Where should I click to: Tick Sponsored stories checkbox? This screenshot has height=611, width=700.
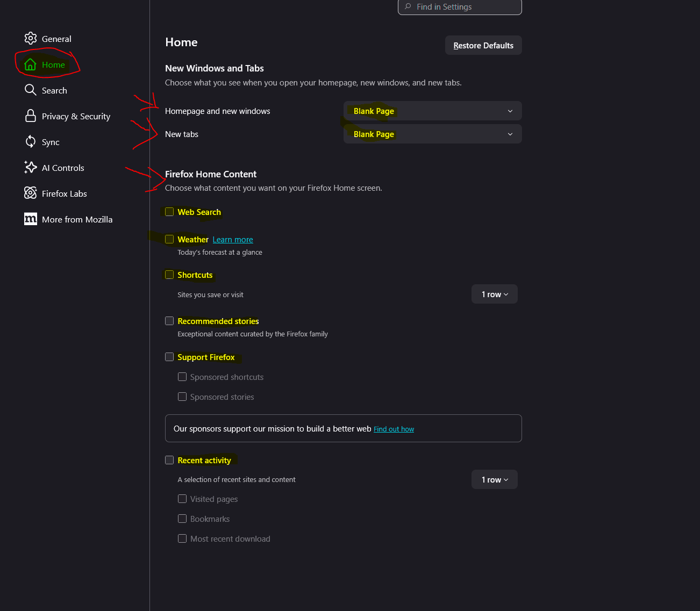[x=182, y=397]
